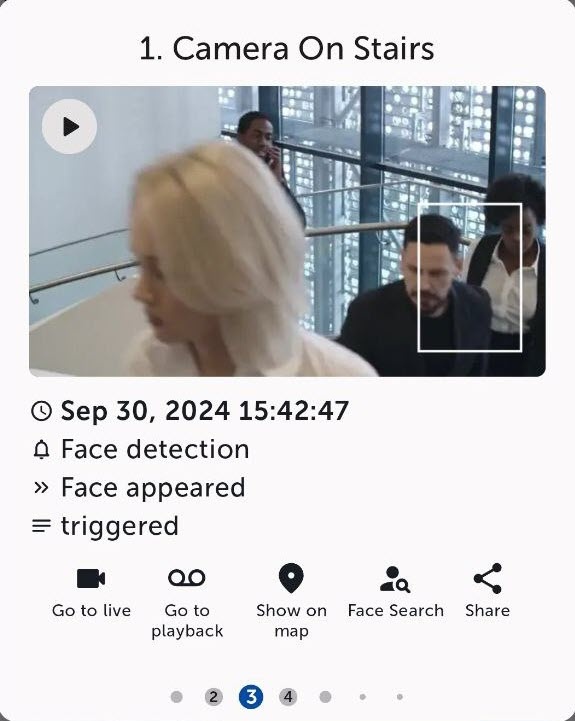Click the first gray page dot
575x721 pixels.
[177, 697]
